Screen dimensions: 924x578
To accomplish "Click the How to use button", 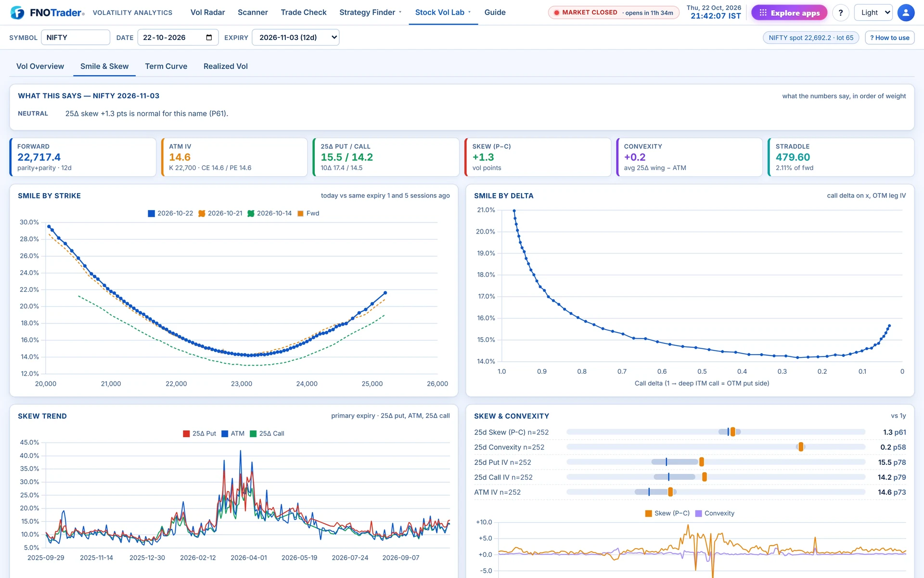I will coord(890,38).
